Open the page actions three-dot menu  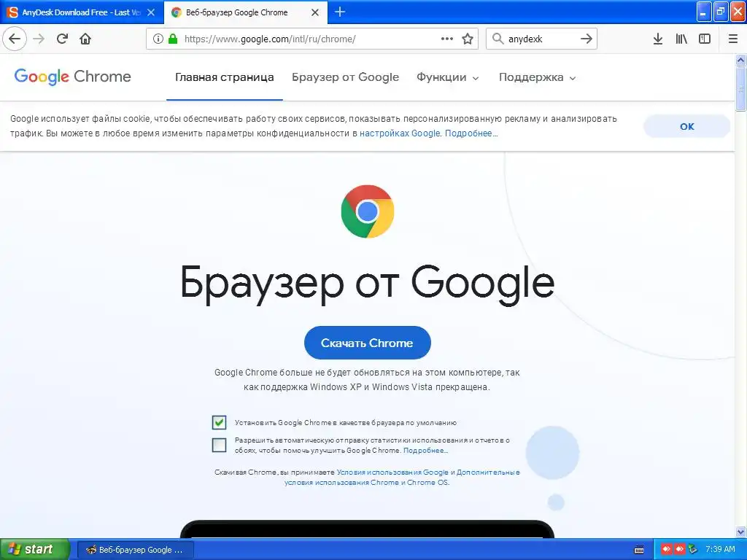coord(447,39)
